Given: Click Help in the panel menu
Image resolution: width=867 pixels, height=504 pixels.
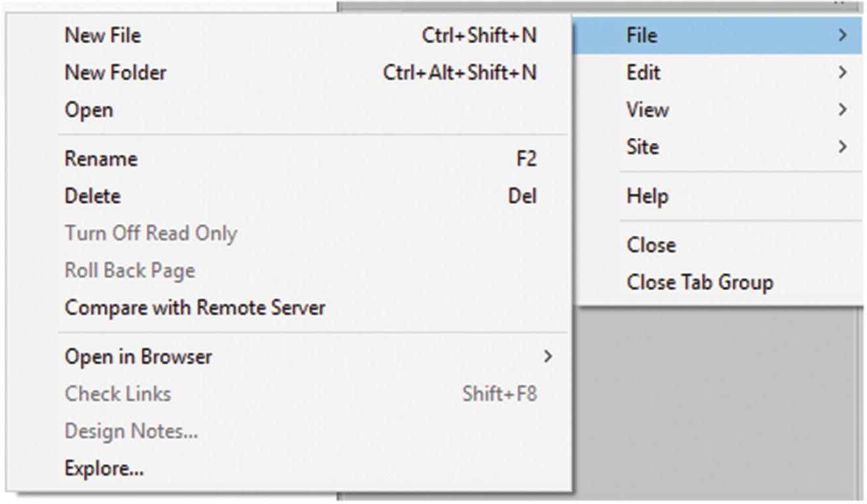Looking at the screenshot, I should coord(647,196).
